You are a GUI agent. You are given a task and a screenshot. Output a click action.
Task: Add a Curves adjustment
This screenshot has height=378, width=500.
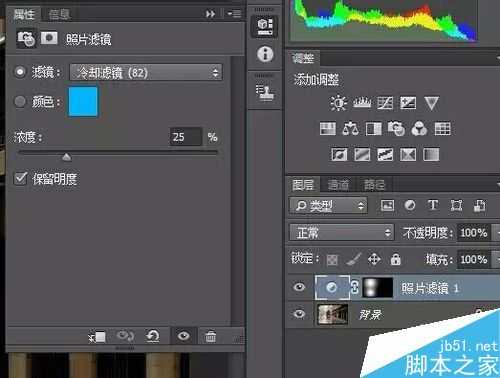click(385, 103)
